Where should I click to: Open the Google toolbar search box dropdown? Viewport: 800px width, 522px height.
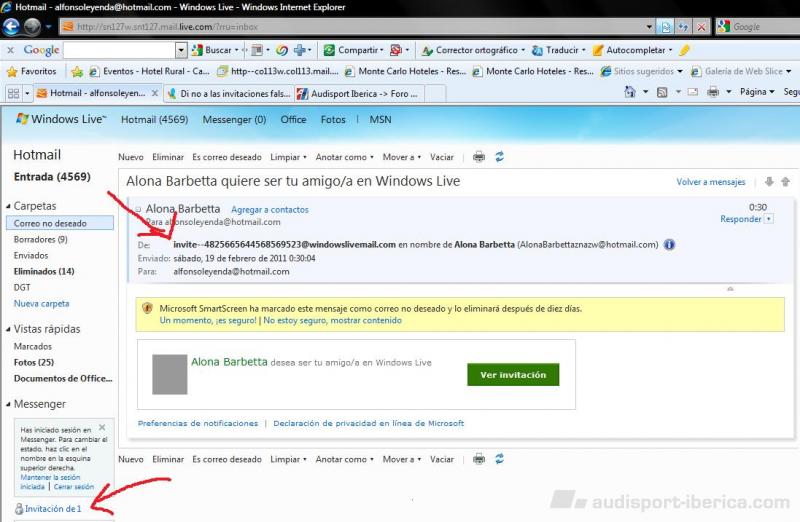click(181, 50)
